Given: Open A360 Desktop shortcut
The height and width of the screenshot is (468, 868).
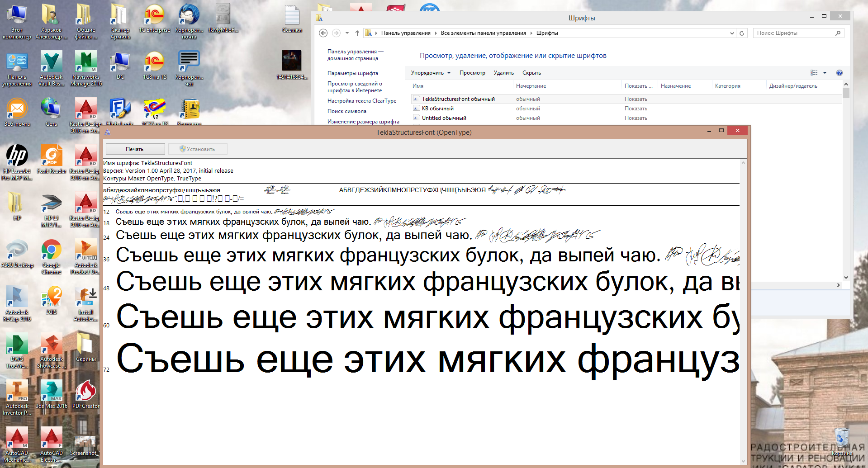Looking at the screenshot, I should (x=17, y=253).
